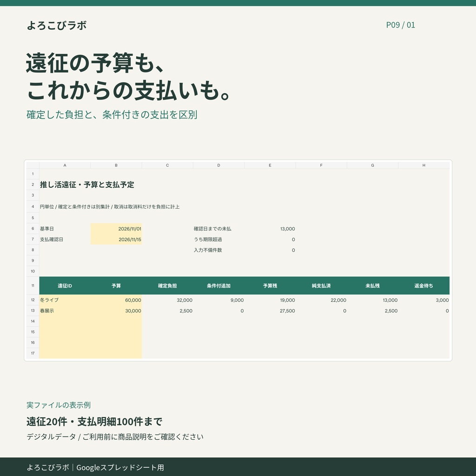Click the うち期限超過 label
The image size is (476, 476).
[x=208, y=239]
